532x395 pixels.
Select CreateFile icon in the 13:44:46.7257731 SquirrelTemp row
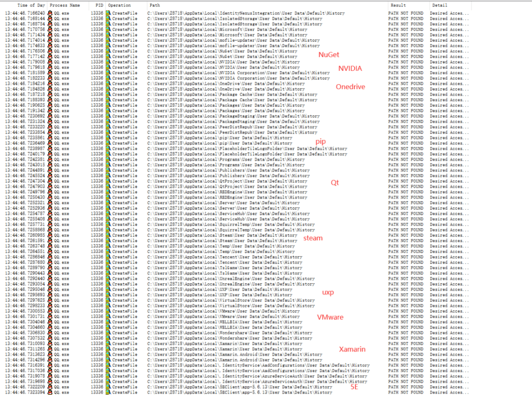(108, 225)
